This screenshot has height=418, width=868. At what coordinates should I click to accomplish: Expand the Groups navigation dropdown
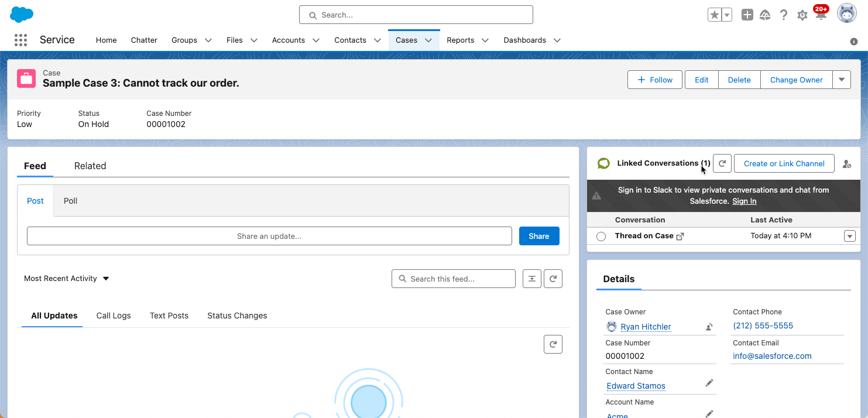[208, 40]
